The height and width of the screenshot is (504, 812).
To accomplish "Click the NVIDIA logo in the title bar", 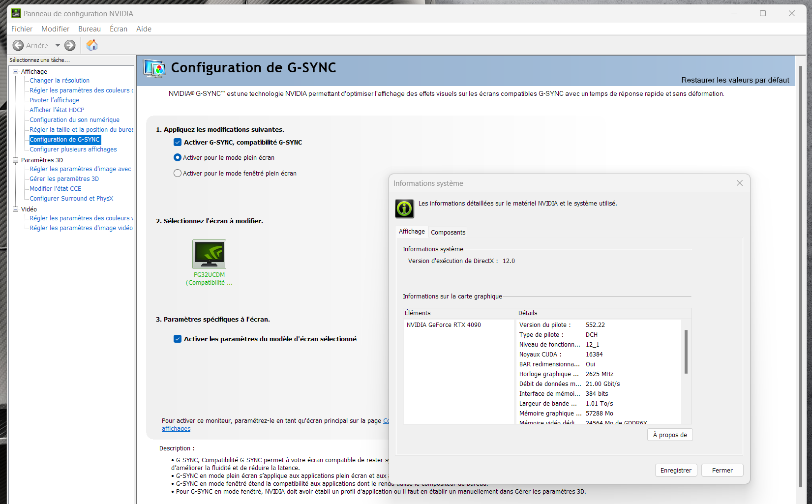I will 16,13.
